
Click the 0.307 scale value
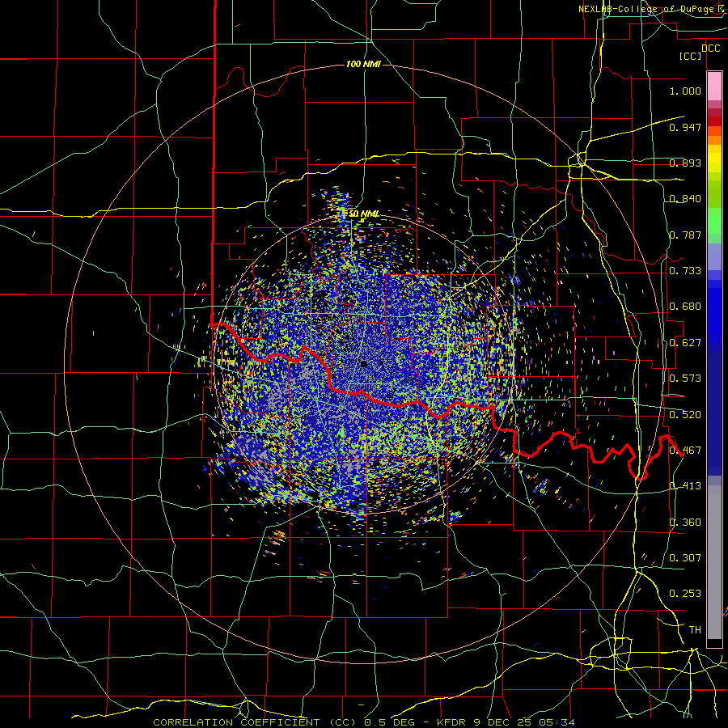[x=685, y=558]
